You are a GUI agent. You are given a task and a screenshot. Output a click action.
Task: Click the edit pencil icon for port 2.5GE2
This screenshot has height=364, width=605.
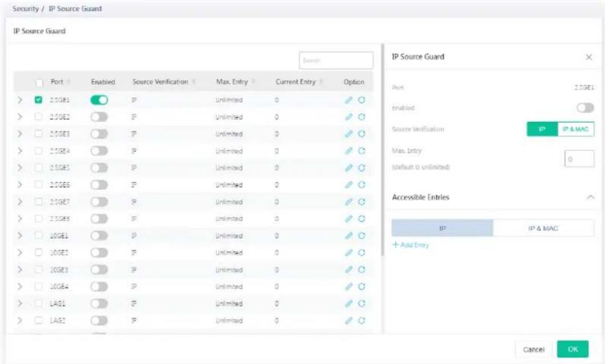349,117
